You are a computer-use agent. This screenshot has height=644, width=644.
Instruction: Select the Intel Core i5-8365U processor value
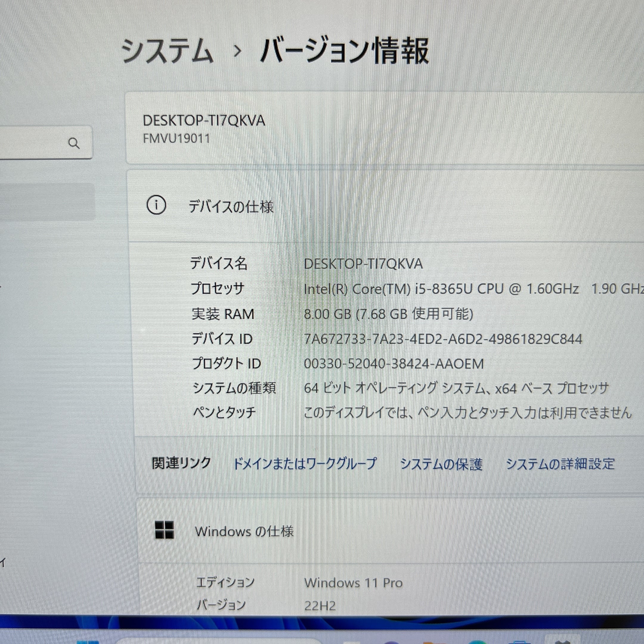(474, 289)
